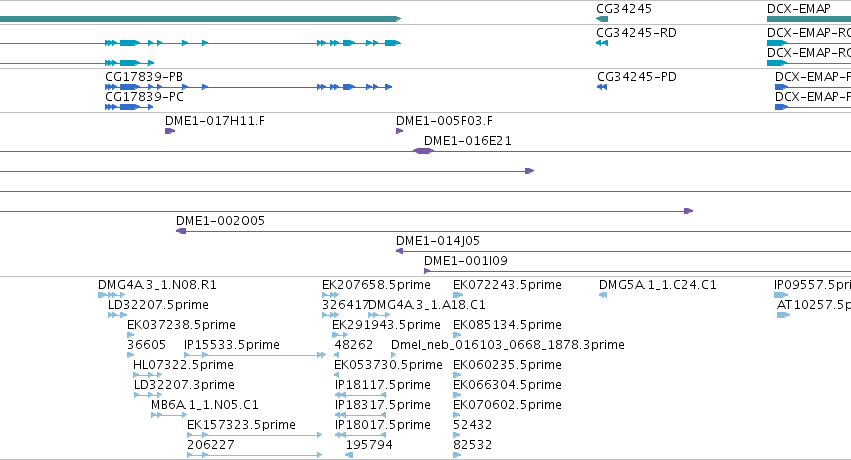Click the EK207658.5prime label
Image resolution: width=851 pixels, height=460 pixels.
coord(376,285)
